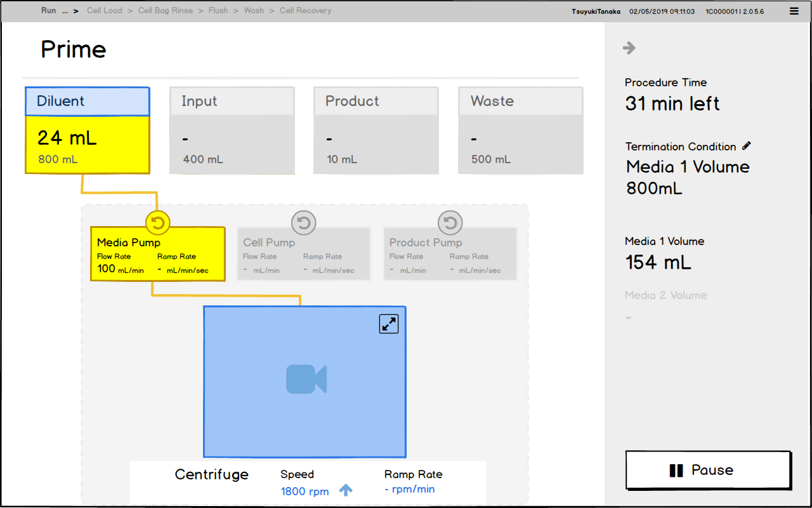Click Cell Pump flow rate value
This screenshot has height=508, width=812.
pyautogui.click(x=262, y=270)
